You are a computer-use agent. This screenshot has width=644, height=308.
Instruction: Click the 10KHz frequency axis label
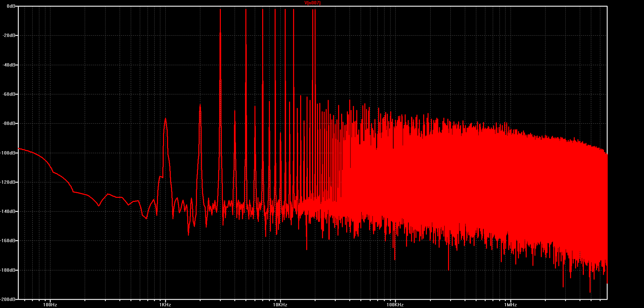point(280,305)
